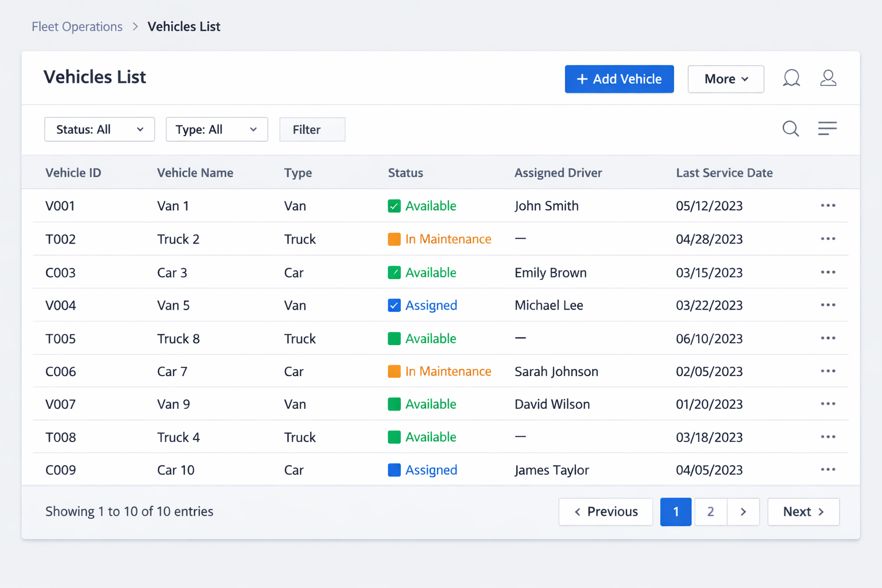Open row actions for vehicle V001
Screen dimensions: 882x588
point(827,206)
